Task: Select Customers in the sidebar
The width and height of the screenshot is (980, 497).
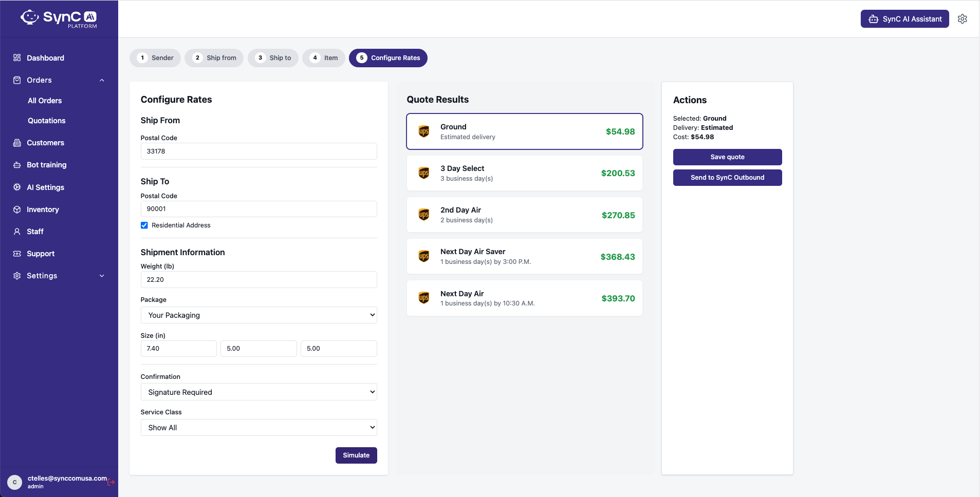Action: [x=45, y=142]
